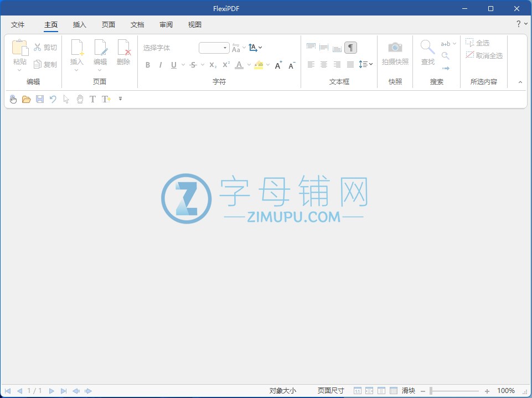Click the actual size 1:1 view button
Viewport: 532px width, 398px height.
tap(357, 391)
